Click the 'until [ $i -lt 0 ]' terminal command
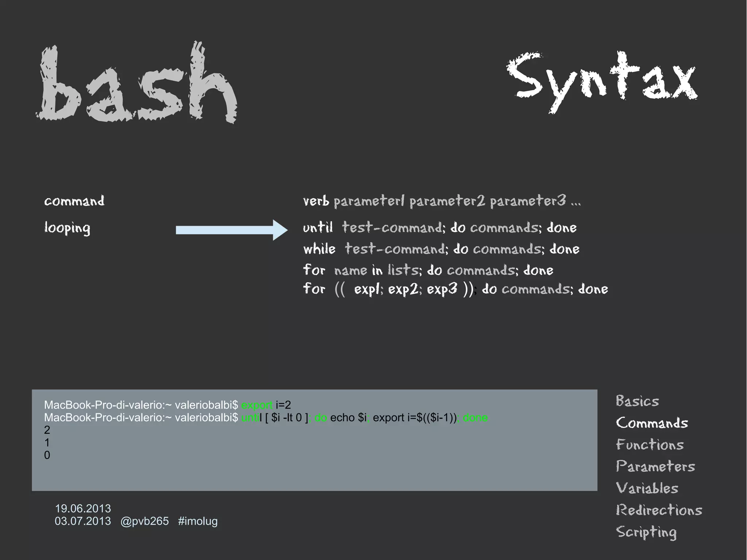Screen dimensions: 747x560 pos(266,418)
